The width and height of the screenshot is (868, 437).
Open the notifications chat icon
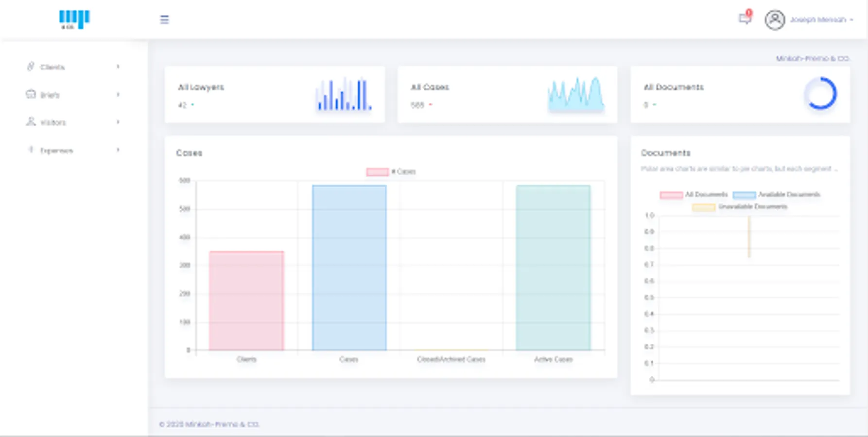(x=745, y=18)
